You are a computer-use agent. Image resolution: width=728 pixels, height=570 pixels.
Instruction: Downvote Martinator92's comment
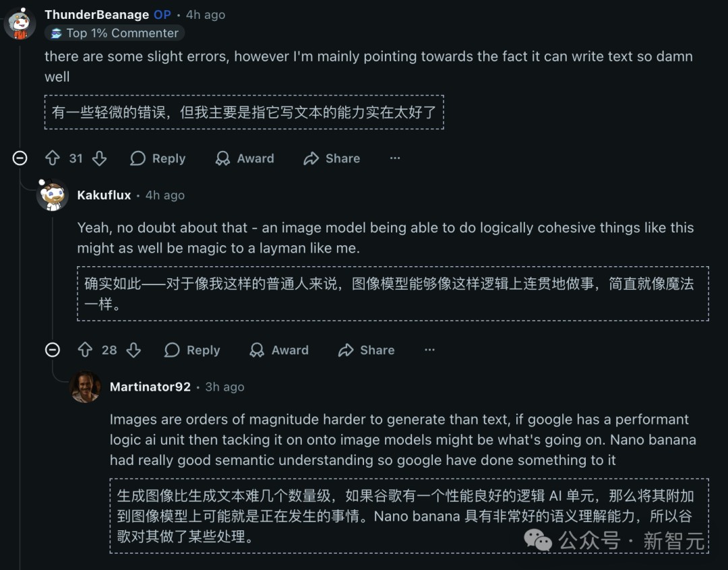164,568
